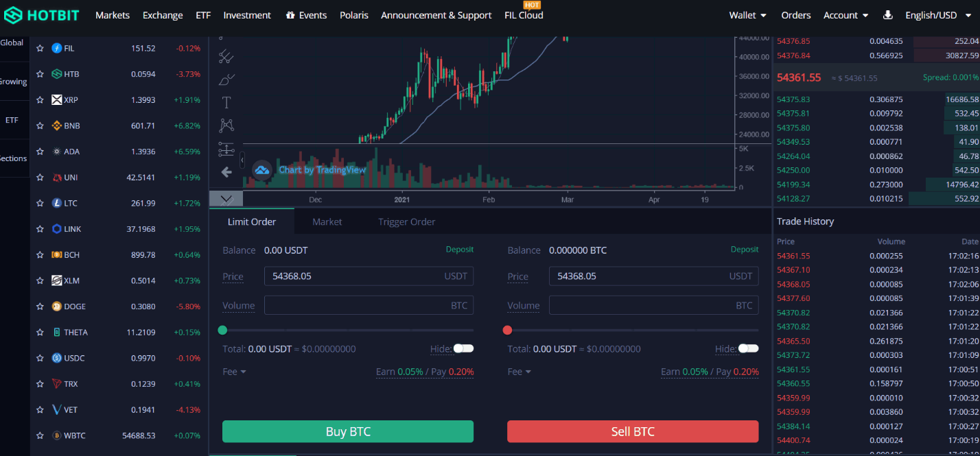Click the HTB coin icon
The height and width of the screenshot is (456, 980).
pos(57,74)
